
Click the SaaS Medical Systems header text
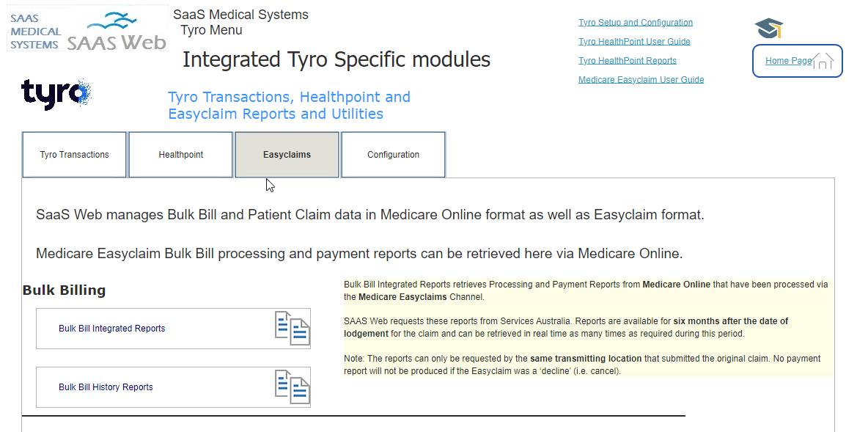coord(240,15)
